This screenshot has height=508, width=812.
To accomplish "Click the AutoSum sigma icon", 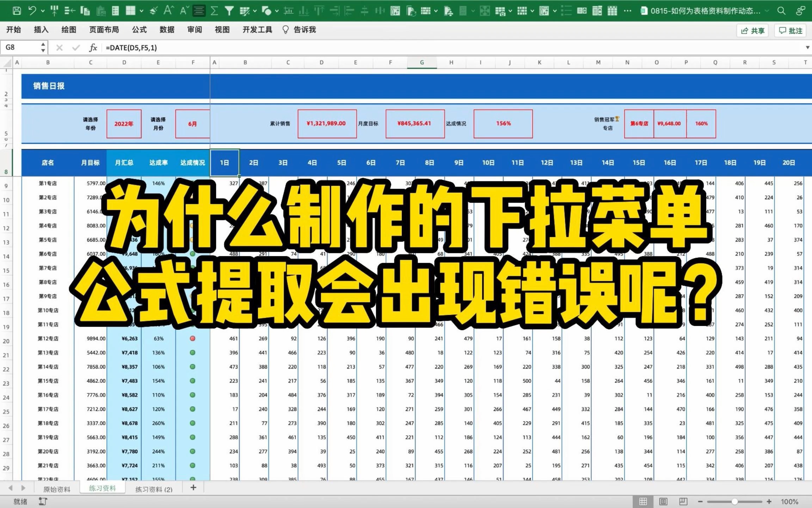I will 214,11.
